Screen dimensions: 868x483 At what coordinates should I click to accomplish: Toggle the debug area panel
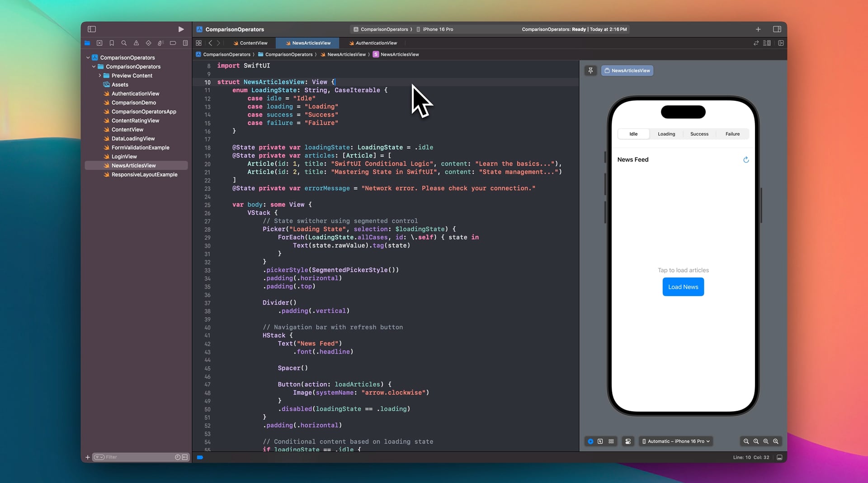pos(779,457)
